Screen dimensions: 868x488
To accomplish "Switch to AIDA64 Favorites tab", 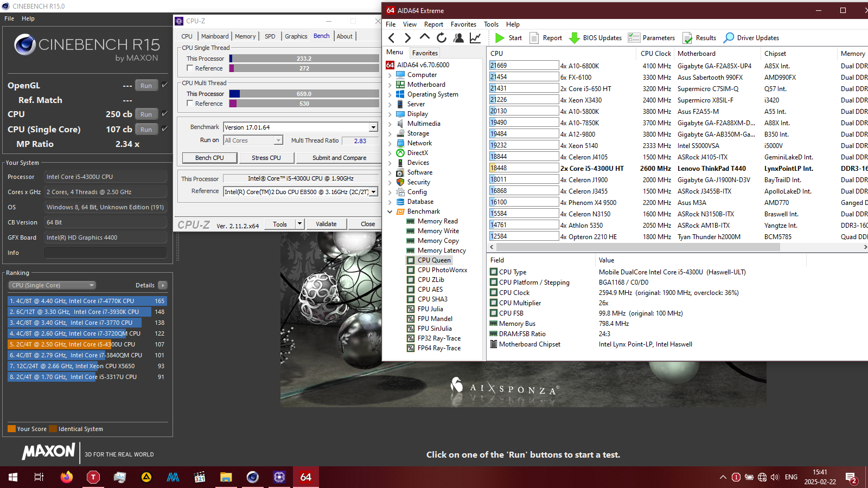I will point(425,53).
